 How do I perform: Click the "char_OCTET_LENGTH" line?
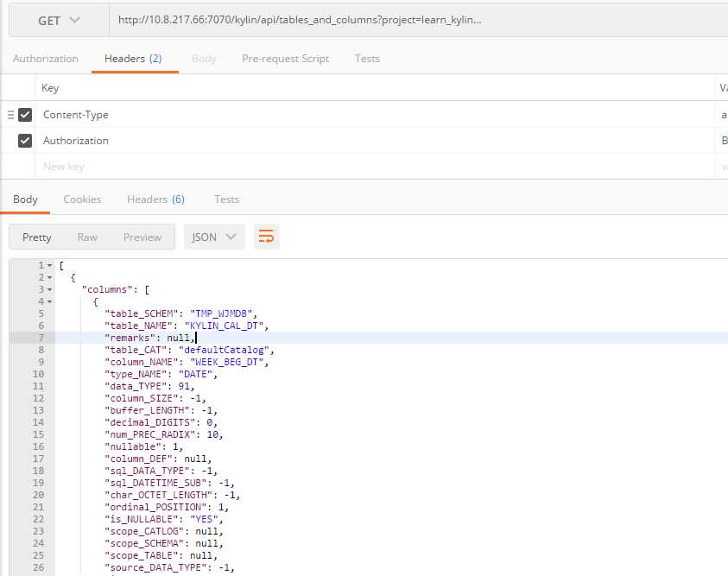(x=172, y=495)
